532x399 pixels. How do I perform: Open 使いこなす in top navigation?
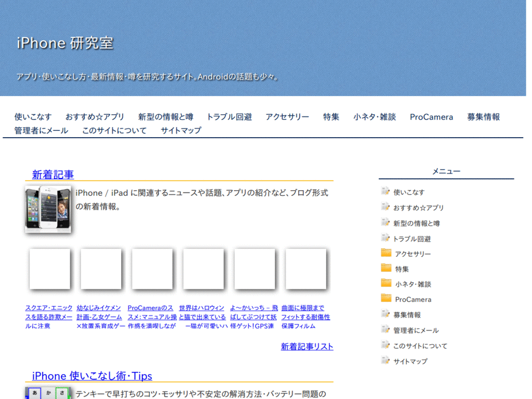[x=33, y=117]
